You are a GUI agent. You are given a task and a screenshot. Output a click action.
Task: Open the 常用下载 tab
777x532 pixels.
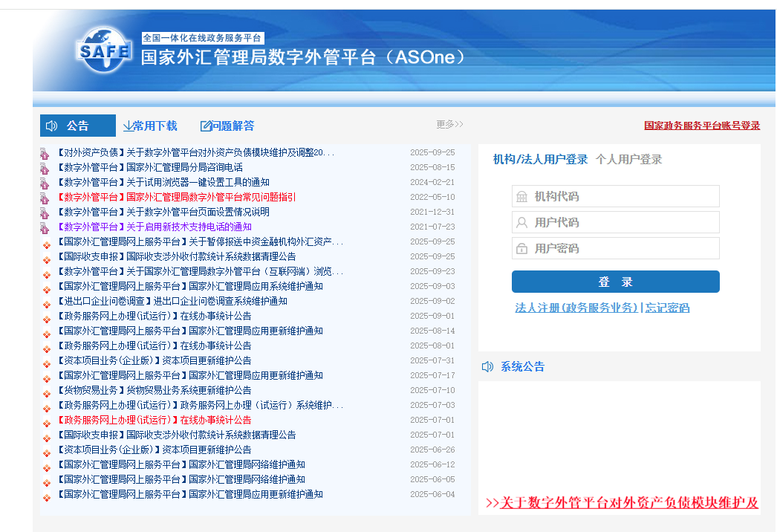coord(155,126)
